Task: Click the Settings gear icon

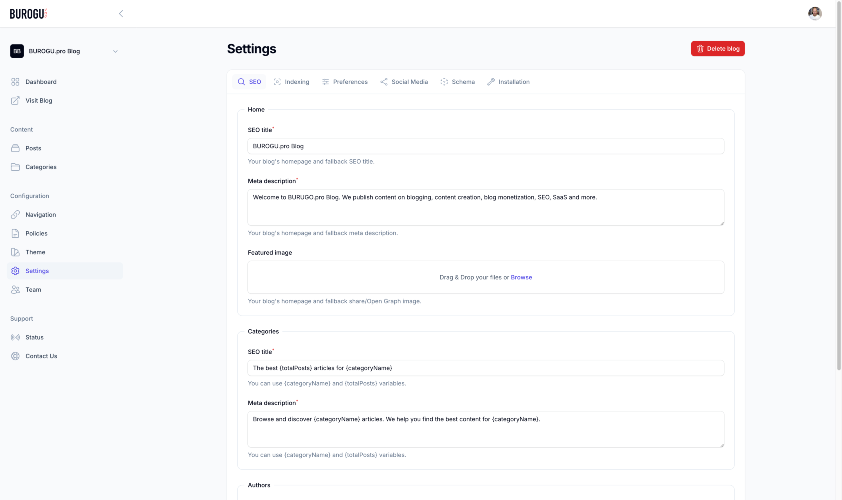Action: point(15,271)
